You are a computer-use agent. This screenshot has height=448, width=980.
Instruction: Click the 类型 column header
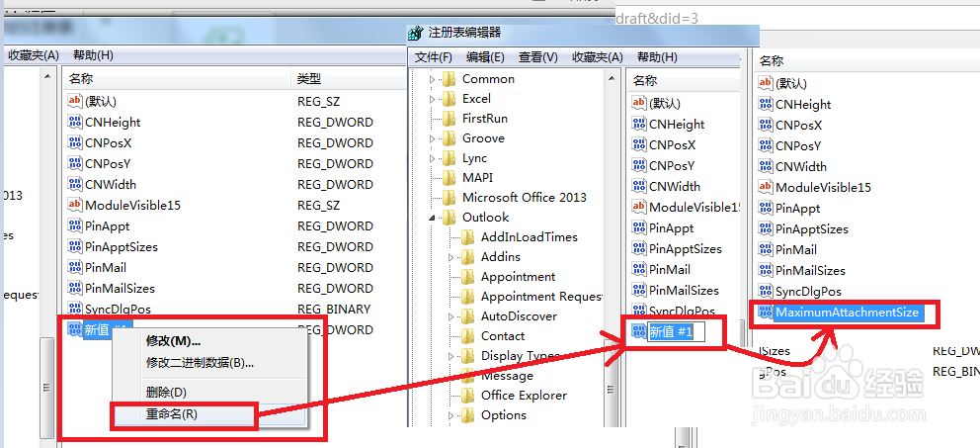tap(309, 79)
